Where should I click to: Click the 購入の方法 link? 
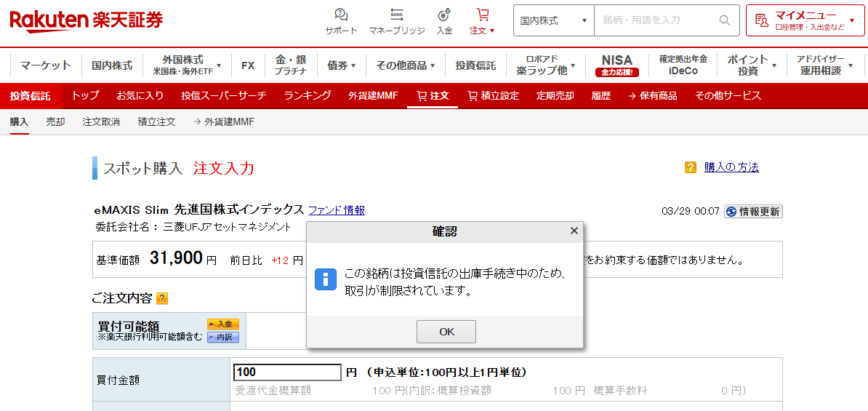(731, 167)
